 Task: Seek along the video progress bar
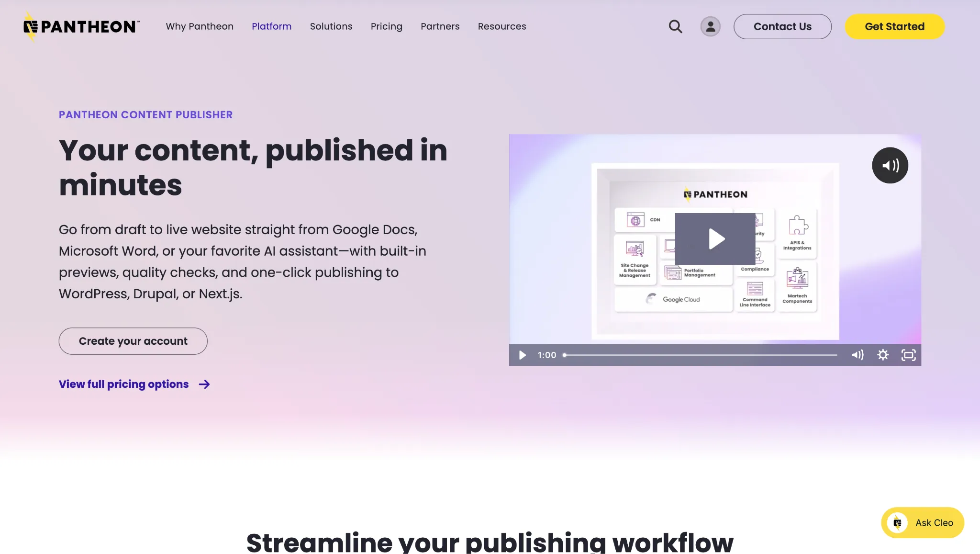701,355
